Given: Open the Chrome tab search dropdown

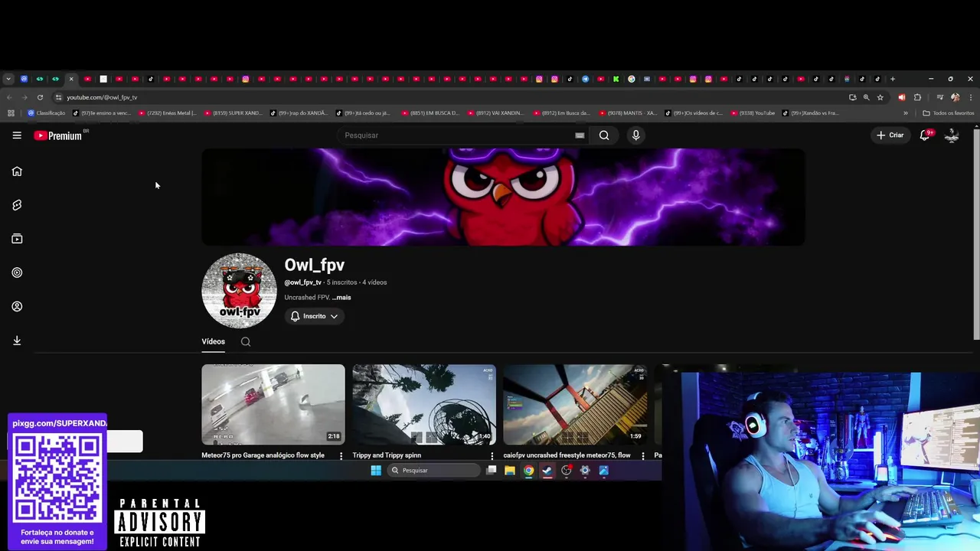Looking at the screenshot, I should pyautogui.click(x=8, y=79).
